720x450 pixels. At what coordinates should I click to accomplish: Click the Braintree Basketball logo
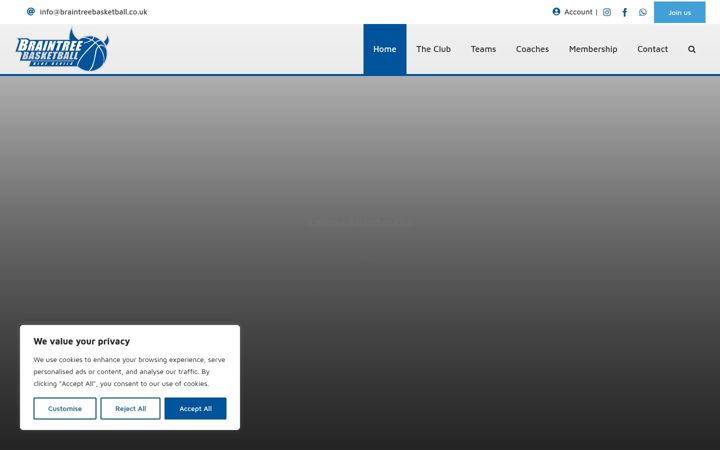pyautogui.click(x=62, y=50)
